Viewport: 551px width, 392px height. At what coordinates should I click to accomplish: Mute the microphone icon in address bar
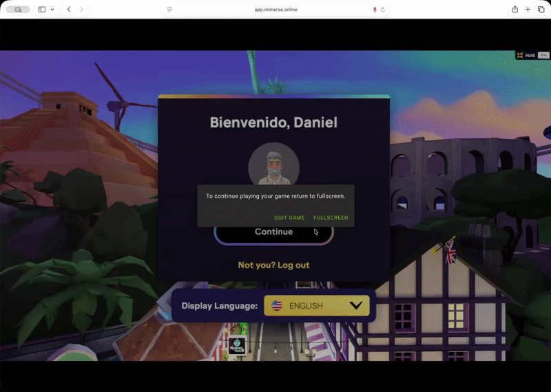click(x=375, y=10)
